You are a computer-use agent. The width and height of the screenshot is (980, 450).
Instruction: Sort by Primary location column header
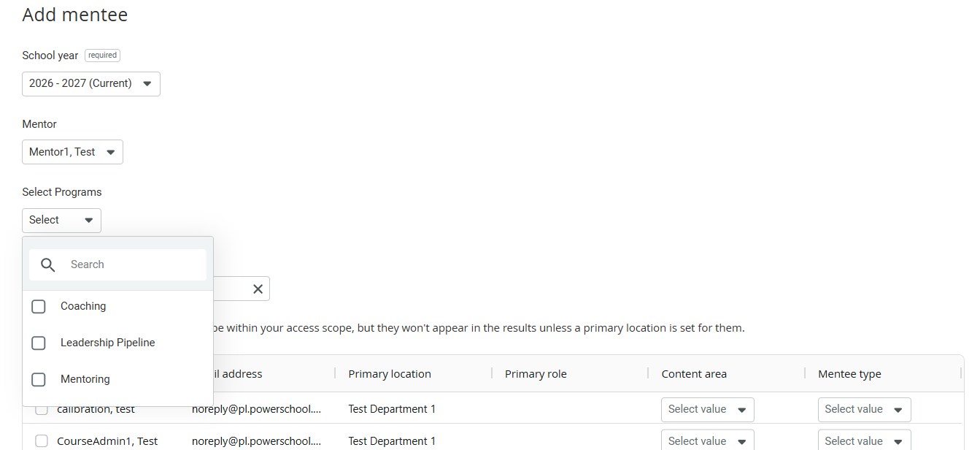(390, 374)
